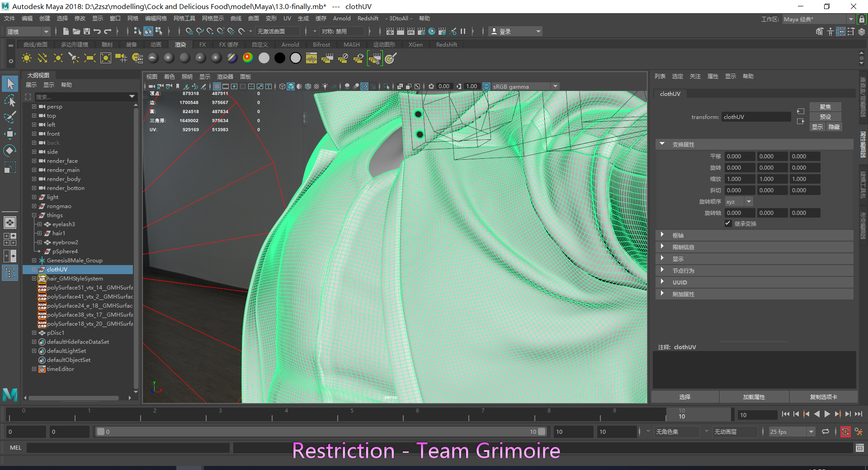
Task: Select the Move tool in left toolbox
Action: click(10, 133)
